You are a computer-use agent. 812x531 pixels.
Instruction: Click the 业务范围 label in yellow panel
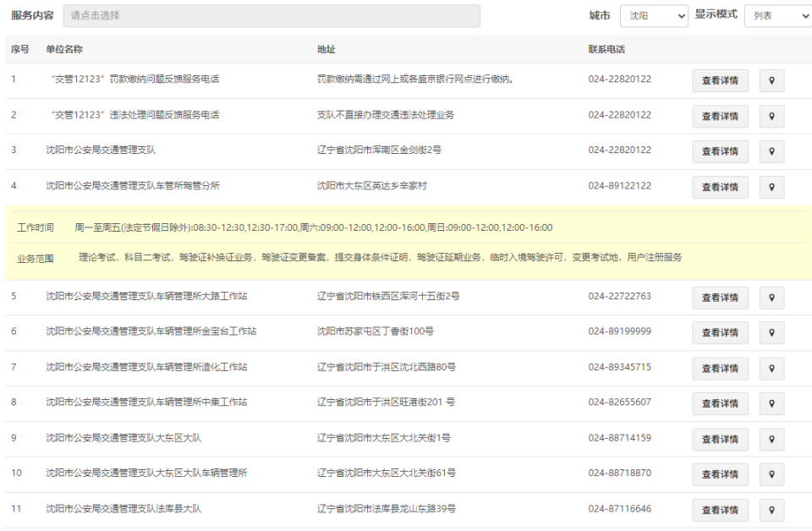tap(36, 259)
